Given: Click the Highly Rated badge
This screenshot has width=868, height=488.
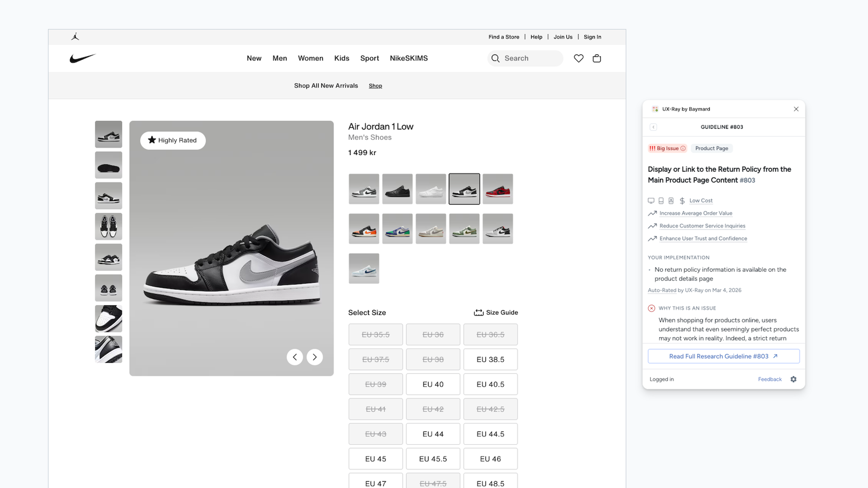Looking at the screenshot, I should click(173, 141).
